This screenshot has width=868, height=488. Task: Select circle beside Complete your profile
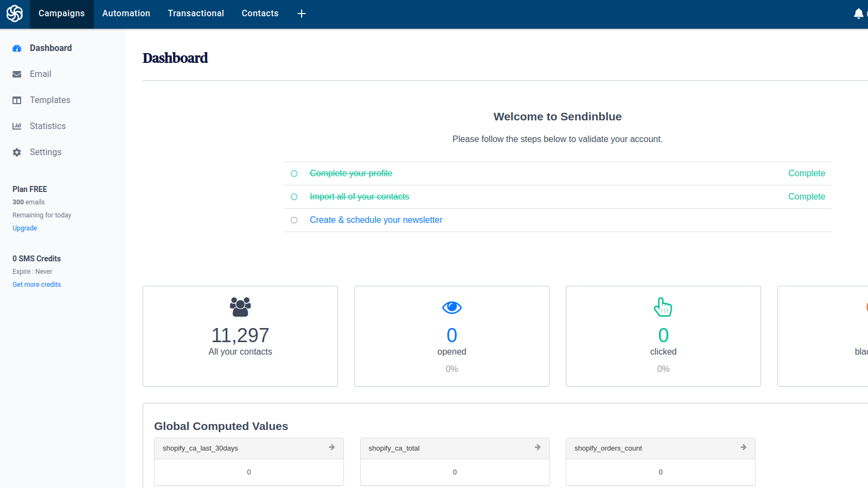294,174
